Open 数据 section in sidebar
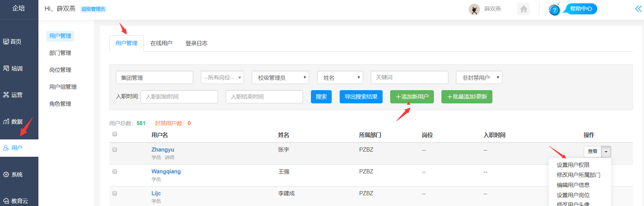 [13, 122]
